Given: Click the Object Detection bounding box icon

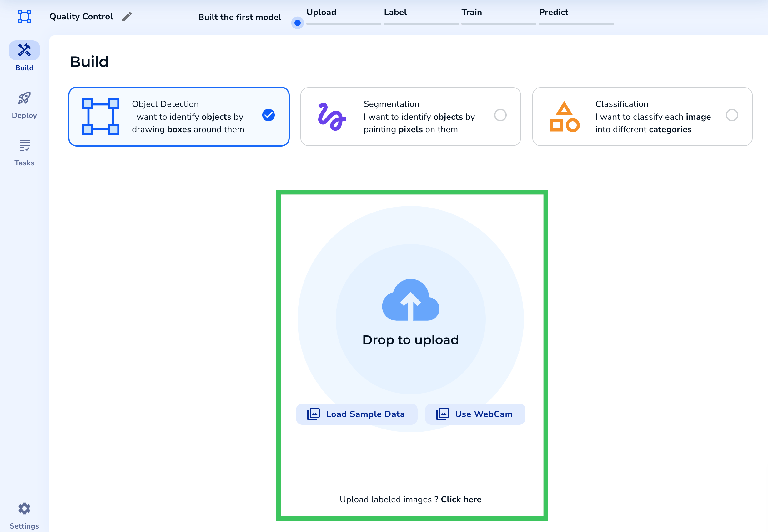Looking at the screenshot, I should (x=101, y=117).
